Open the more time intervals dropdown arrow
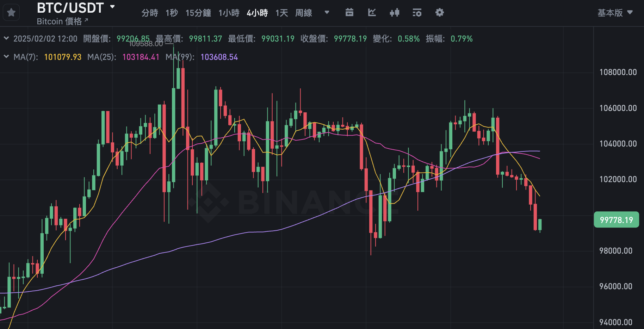This screenshot has height=329, width=644. (x=327, y=12)
